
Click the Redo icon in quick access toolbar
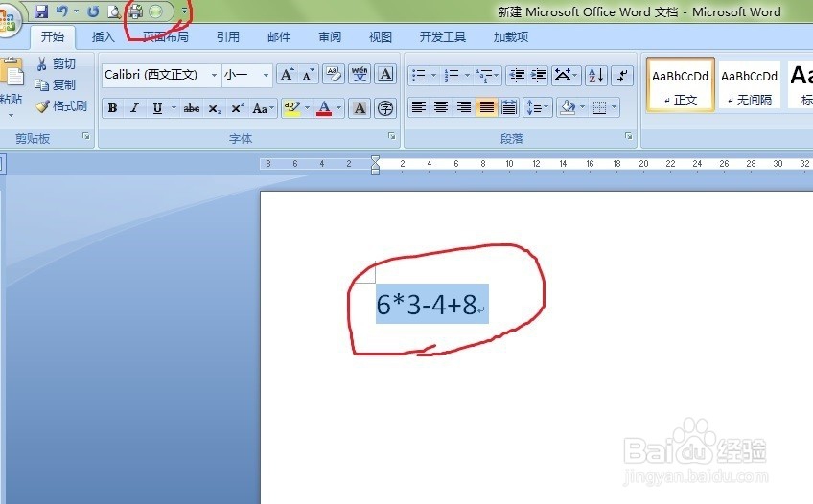[93, 11]
